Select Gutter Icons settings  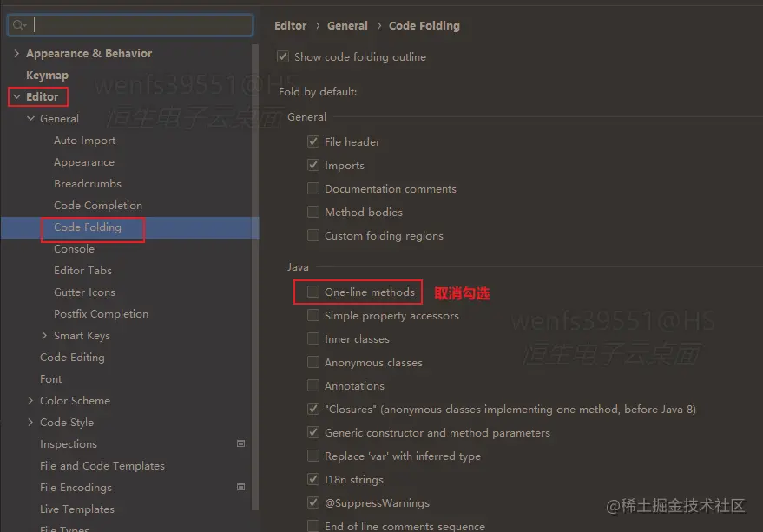84,292
